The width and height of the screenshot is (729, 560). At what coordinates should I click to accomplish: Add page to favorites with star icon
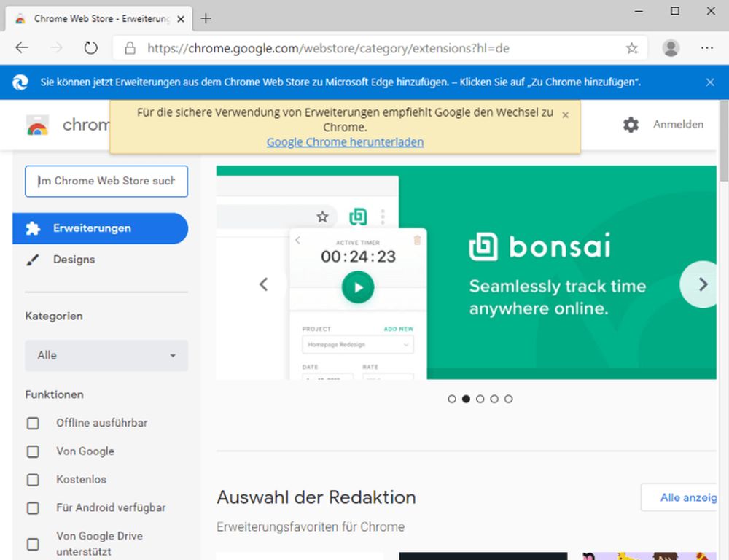[x=631, y=48]
